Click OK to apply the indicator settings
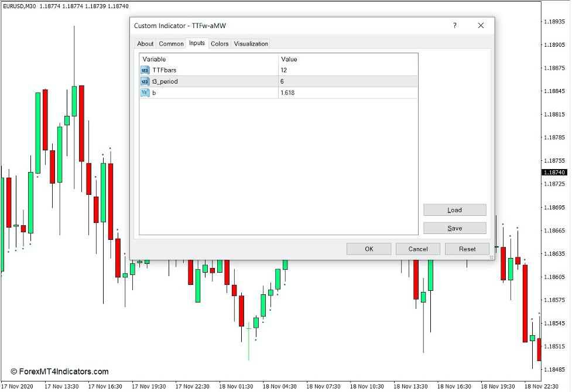Viewport: 572px width, 392px height. pyautogui.click(x=368, y=249)
